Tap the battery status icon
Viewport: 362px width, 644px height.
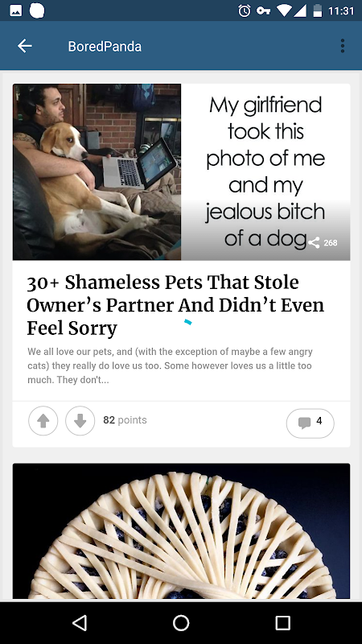[318, 10]
